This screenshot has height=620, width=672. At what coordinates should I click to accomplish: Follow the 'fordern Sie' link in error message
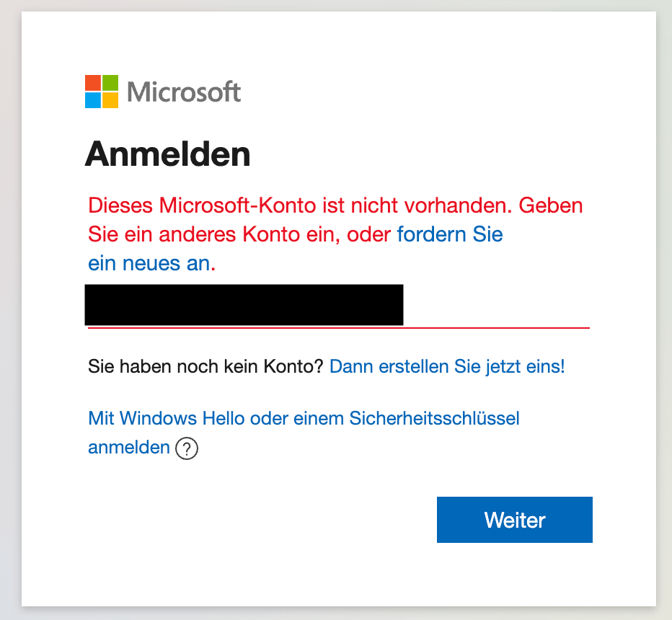click(450, 234)
